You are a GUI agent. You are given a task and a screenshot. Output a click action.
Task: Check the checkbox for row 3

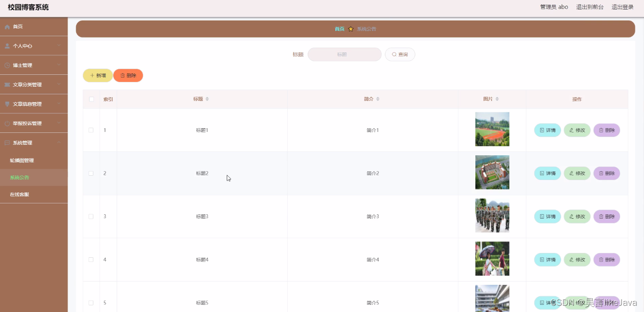point(91,217)
